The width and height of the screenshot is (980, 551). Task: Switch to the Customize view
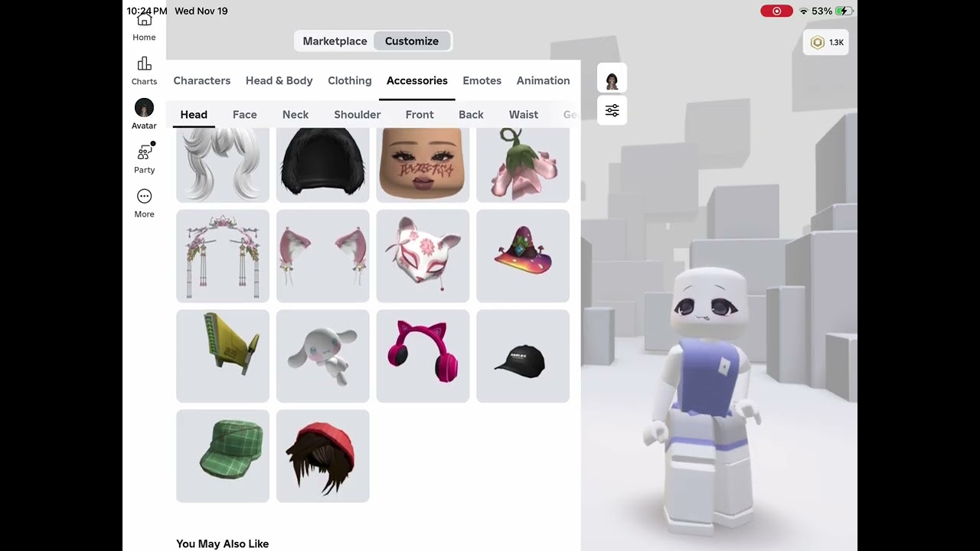(412, 41)
